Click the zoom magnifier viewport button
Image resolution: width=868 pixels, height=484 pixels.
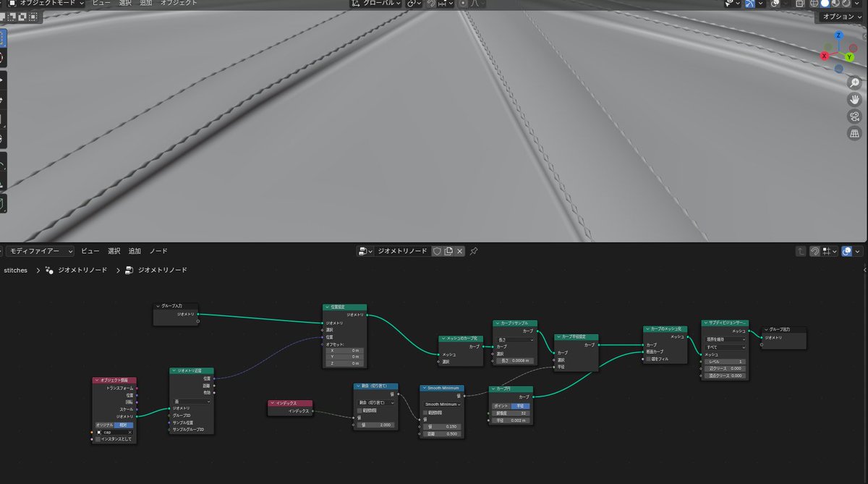pyautogui.click(x=854, y=83)
